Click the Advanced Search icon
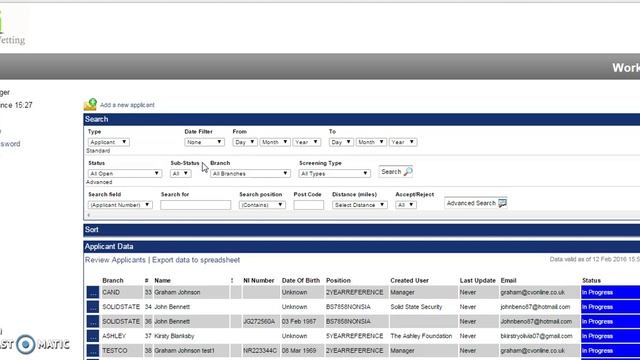The width and height of the screenshot is (640, 360). (x=502, y=203)
